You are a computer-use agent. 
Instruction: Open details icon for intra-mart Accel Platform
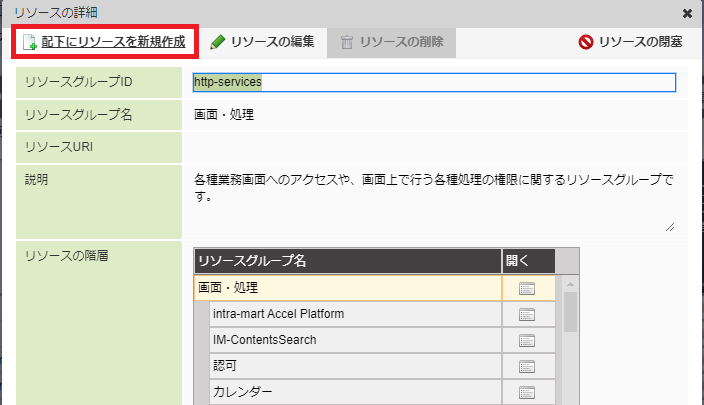527,314
